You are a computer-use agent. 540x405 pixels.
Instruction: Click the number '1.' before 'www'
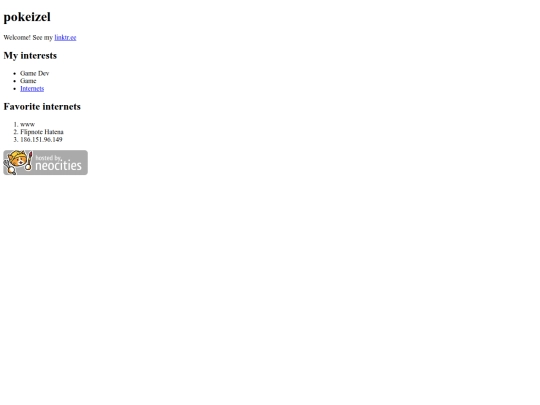15,124
